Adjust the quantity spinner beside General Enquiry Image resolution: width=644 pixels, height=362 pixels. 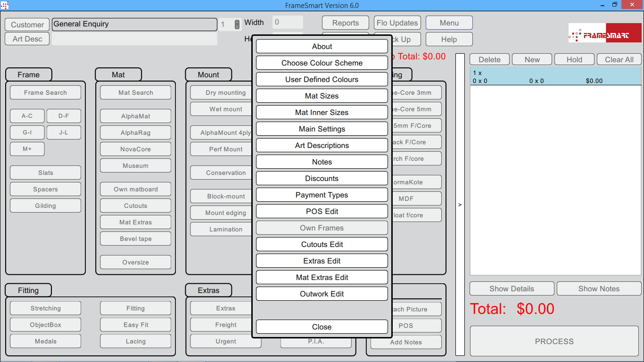point(238,25)
